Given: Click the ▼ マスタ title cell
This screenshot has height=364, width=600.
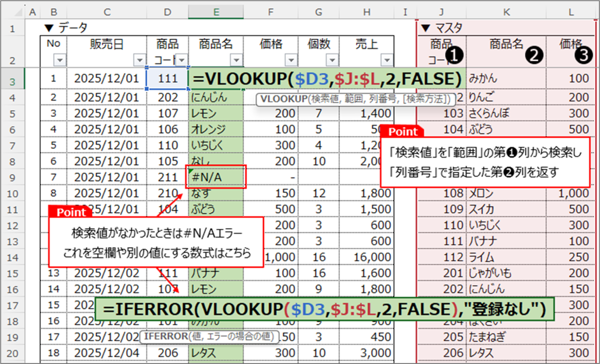Looking at the screenshot, I should pos(441,27).
